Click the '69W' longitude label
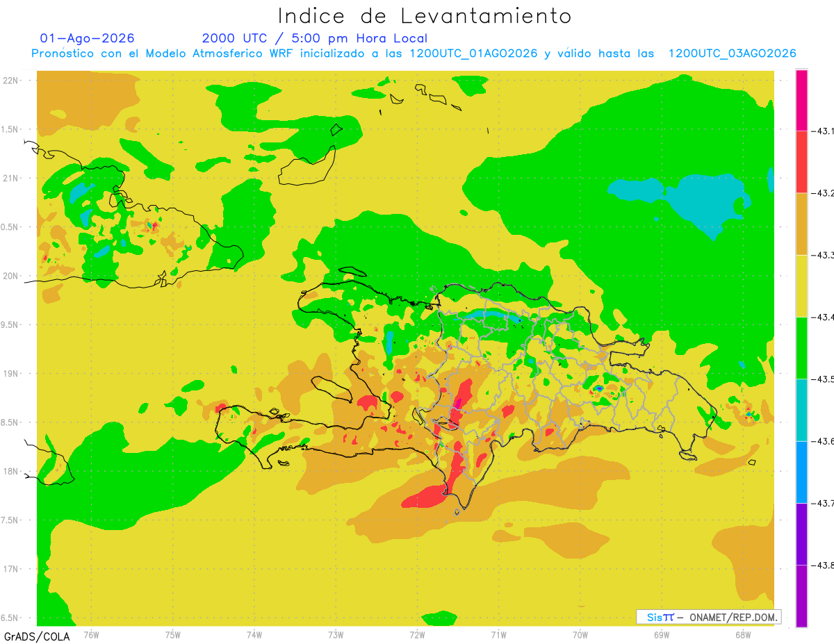The width and height of the screenshot is (834, 644). click(x=661, y=635)
